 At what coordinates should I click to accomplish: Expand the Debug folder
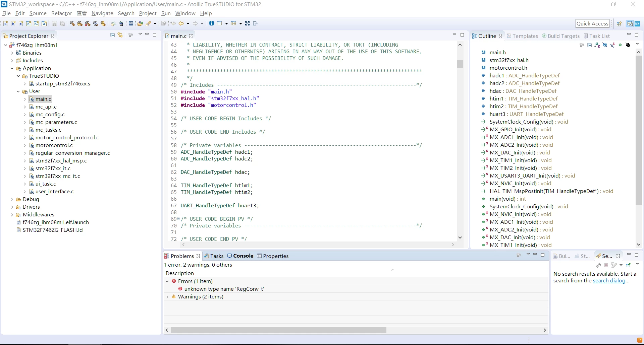[12, 199]
